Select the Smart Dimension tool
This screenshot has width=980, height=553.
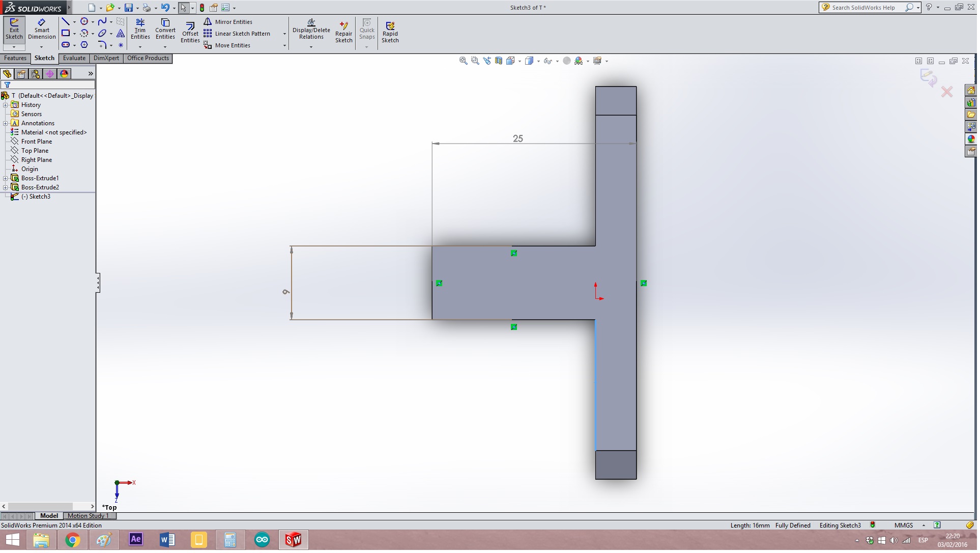coord(42,29)
